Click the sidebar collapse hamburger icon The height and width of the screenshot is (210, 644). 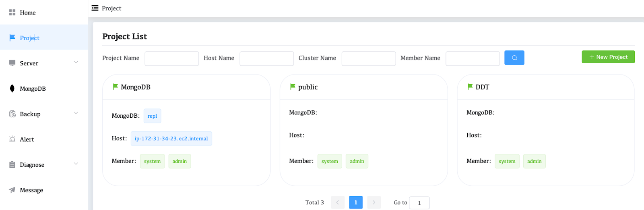95,8
